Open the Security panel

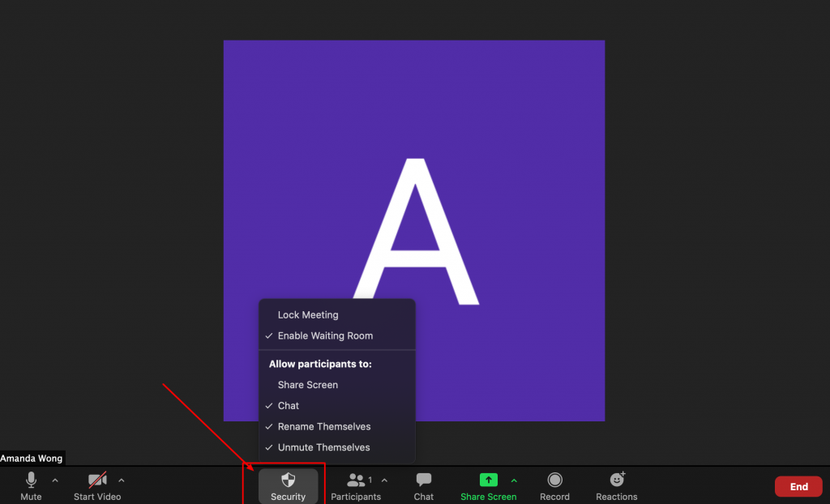point(289,485)
